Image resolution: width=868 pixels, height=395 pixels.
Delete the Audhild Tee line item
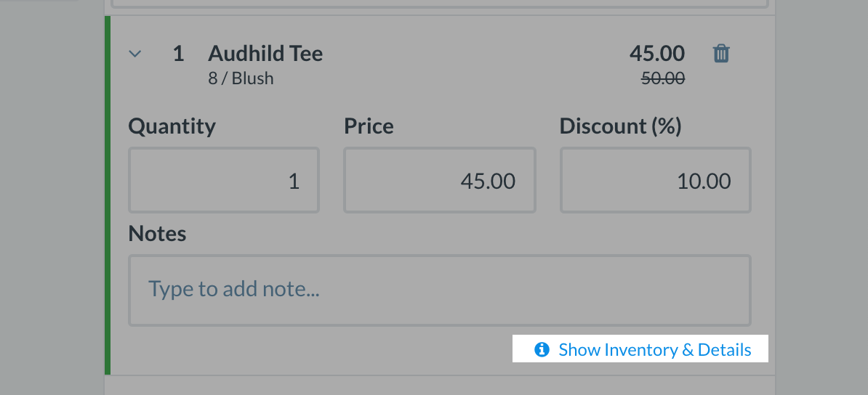[x=721, y=54]
